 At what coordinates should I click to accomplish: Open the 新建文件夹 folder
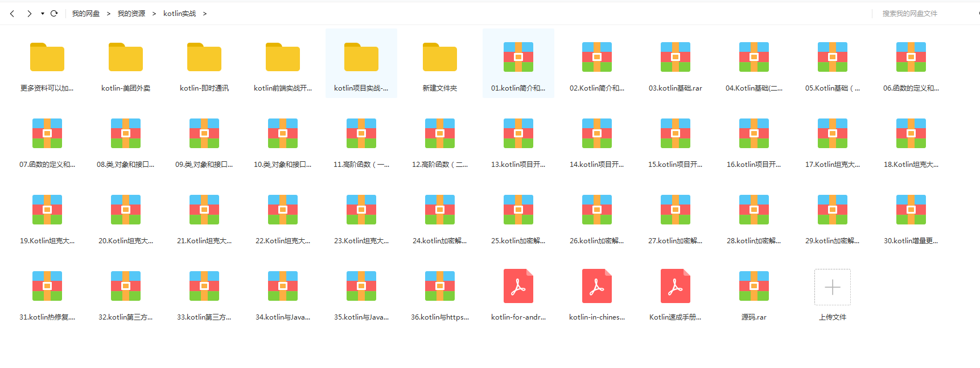[x=440, y=57]
